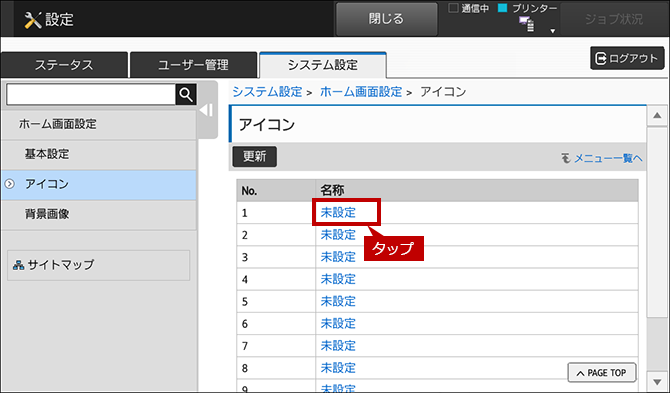The height and width of the screenshot is (393, 670).
Task: Click the No. column header
Action: coord(276,191)
